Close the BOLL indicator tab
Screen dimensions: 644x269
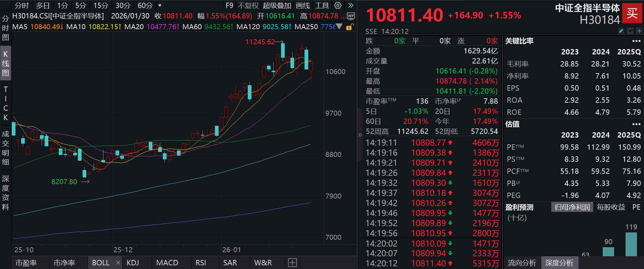point(118,263)
